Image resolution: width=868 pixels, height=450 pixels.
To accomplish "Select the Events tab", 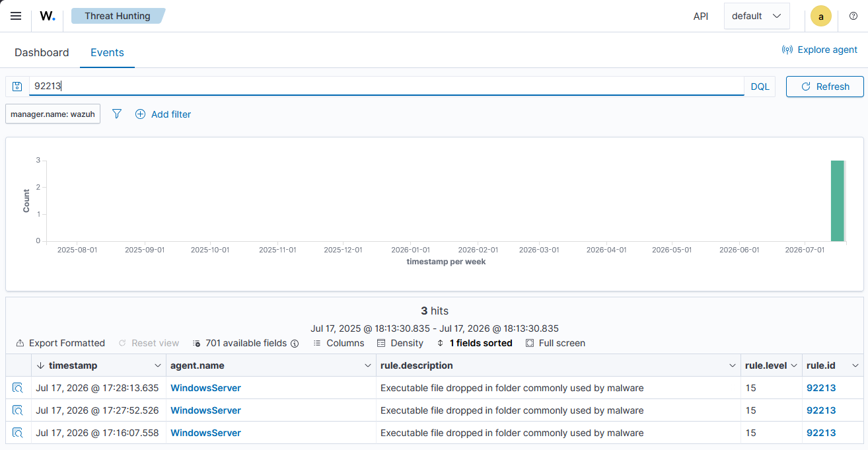I will click(x=107, y=52).
